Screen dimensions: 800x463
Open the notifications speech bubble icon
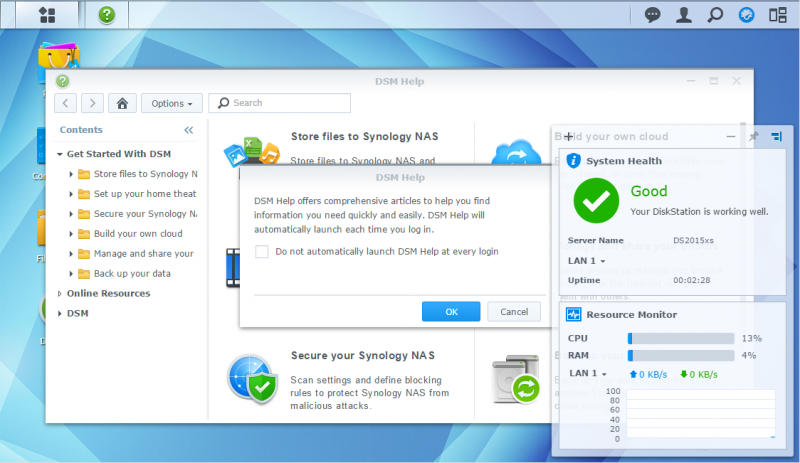(x=652, y=15)
